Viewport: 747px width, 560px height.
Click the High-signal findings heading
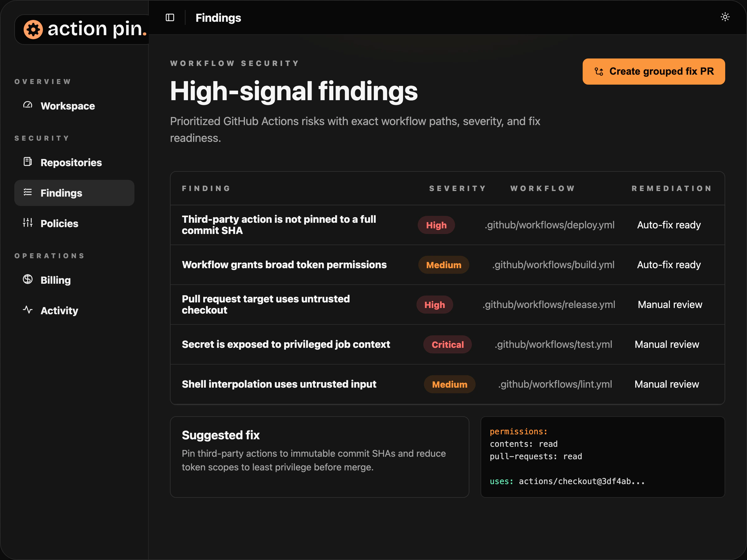(294, 91)
